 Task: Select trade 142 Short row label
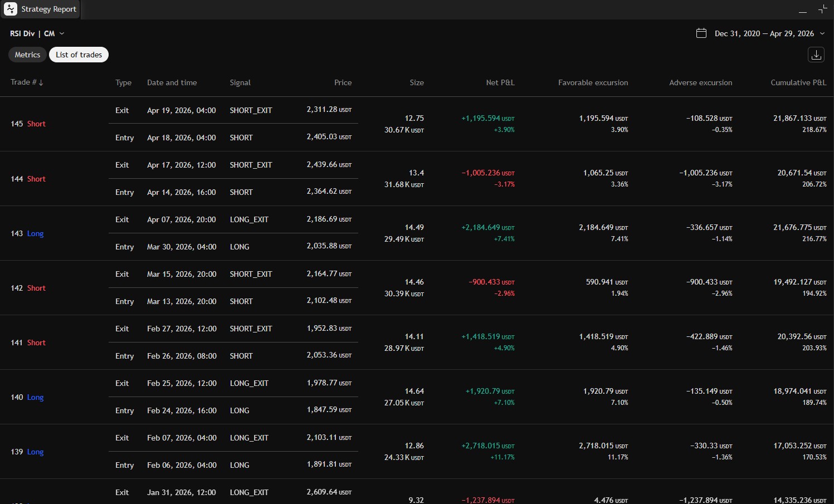tap(28, 288)
